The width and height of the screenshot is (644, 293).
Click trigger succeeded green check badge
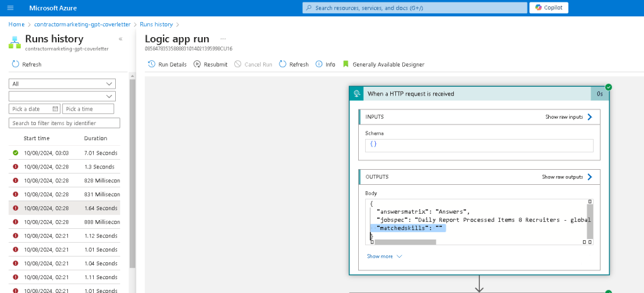(x=608, y=87)
